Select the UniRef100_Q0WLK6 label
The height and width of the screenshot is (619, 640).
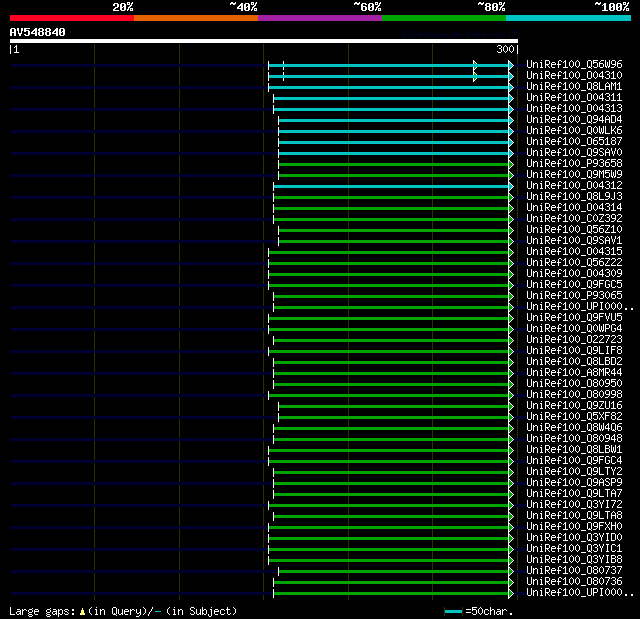point(574,131)
